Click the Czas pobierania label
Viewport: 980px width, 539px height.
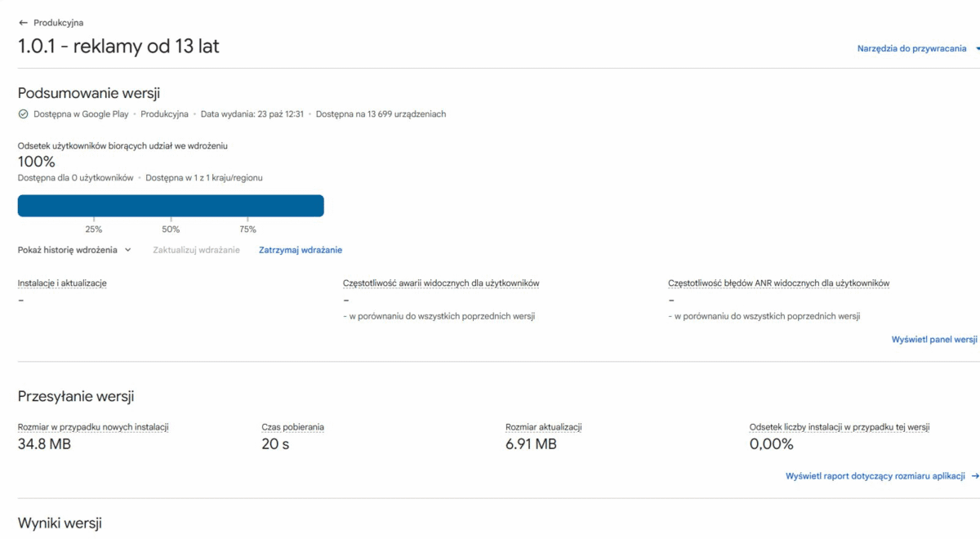[x=292, y=427]
